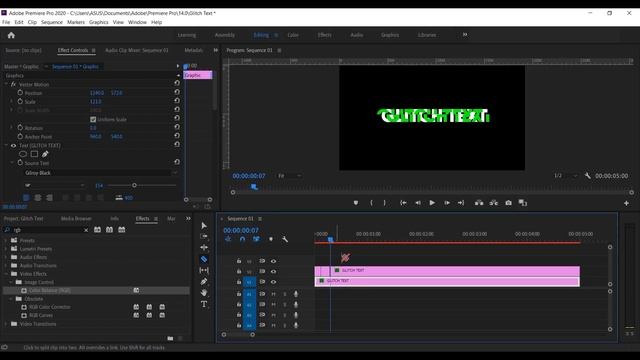Select the Slip tool

(x=204, y=270)
